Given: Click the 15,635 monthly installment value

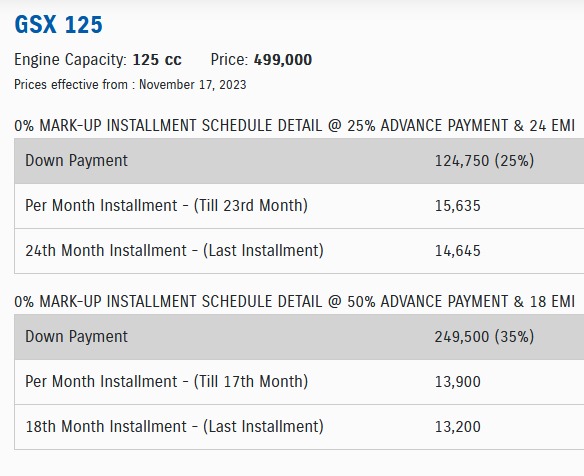Looking at the screenshot, I should [x=458, y=206].
